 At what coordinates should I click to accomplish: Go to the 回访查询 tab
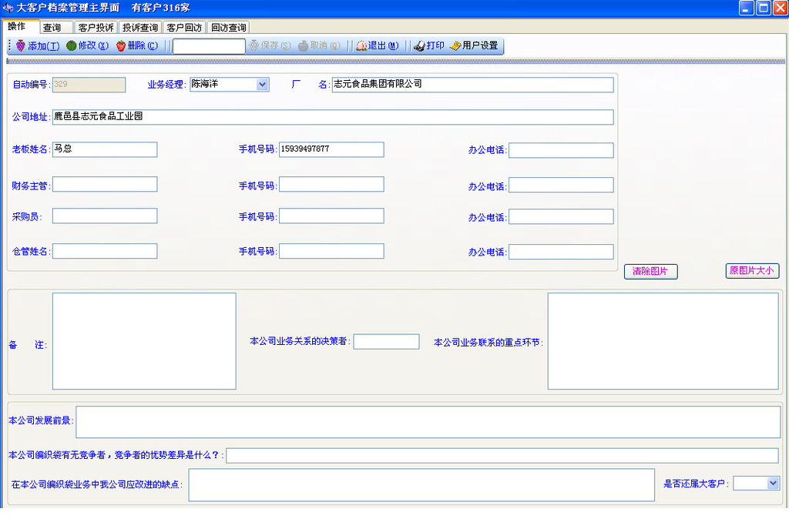point(228,28)
